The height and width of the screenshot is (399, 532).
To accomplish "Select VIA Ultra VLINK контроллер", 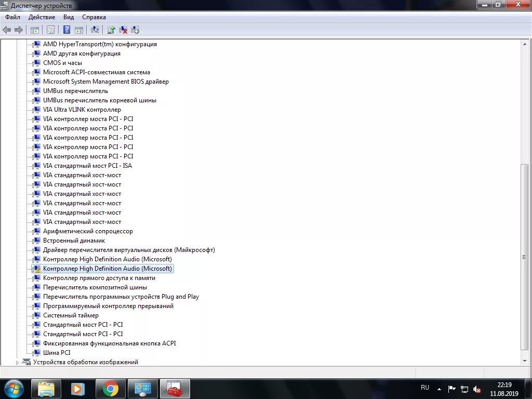I will point(82,110).
